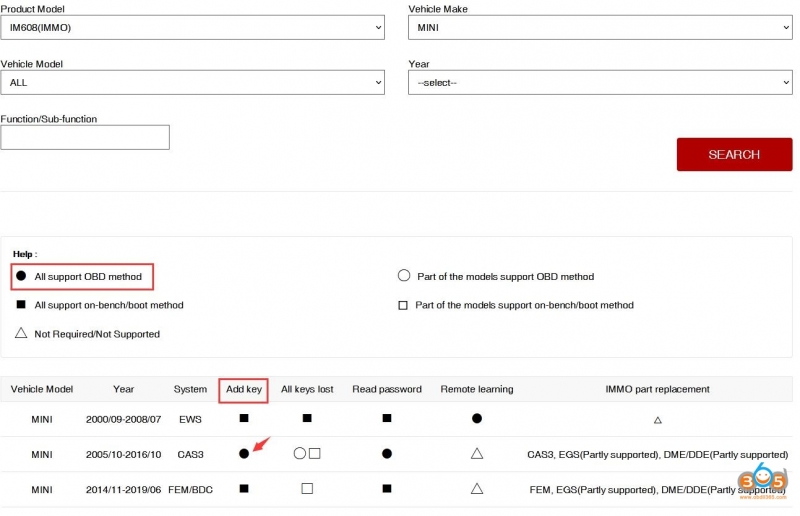The height and width of the screenshot is (516, 800).
Task: Click the FEM/BDC row Read password square icon
Action: point(387,488)
